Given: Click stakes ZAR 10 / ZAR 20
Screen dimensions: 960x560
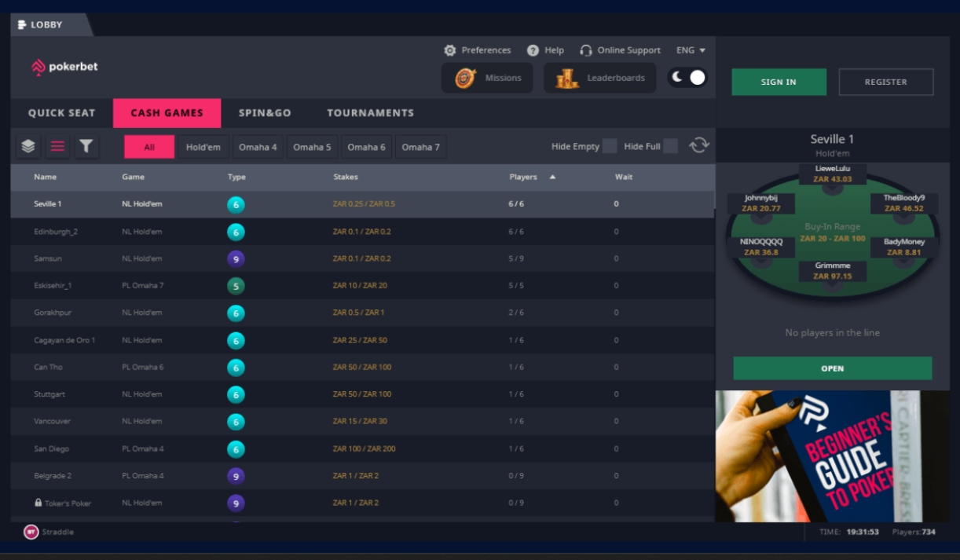Looking at the screenshot, I should [x=360, y=286].
